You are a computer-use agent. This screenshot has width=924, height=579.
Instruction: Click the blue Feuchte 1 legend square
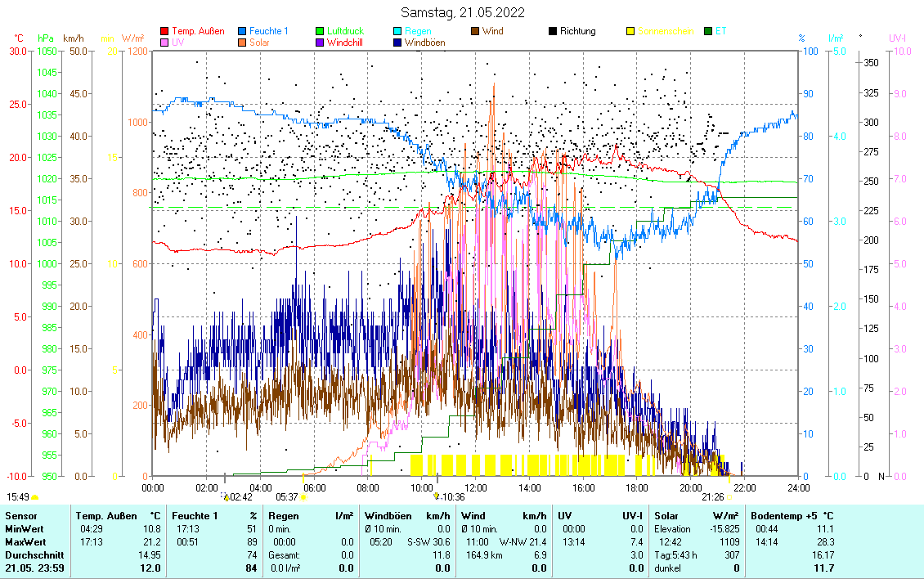[243, 32]
